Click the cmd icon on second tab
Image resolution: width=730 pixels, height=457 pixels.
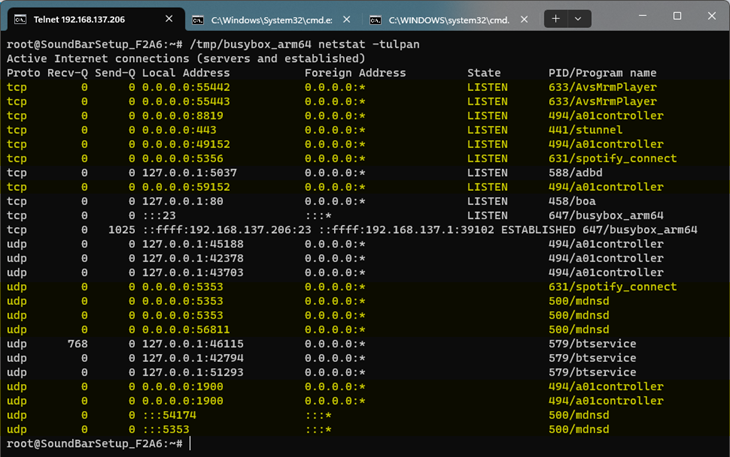pos(198,20)
